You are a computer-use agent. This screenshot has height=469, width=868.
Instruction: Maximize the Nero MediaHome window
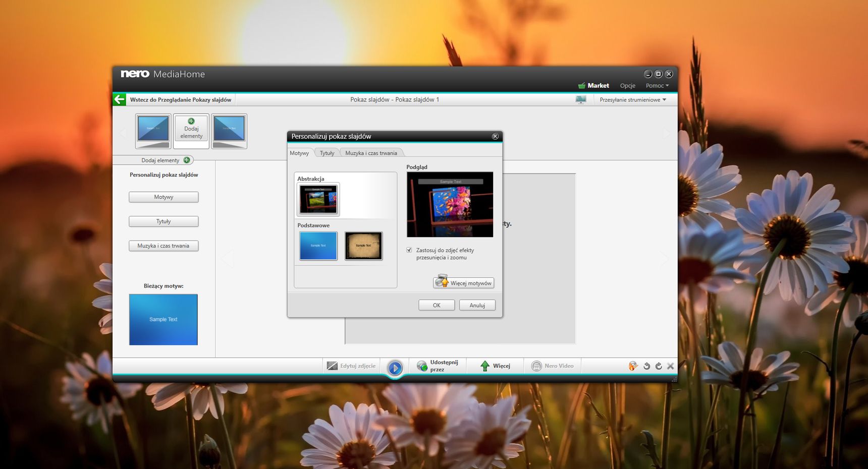[658, 74]
